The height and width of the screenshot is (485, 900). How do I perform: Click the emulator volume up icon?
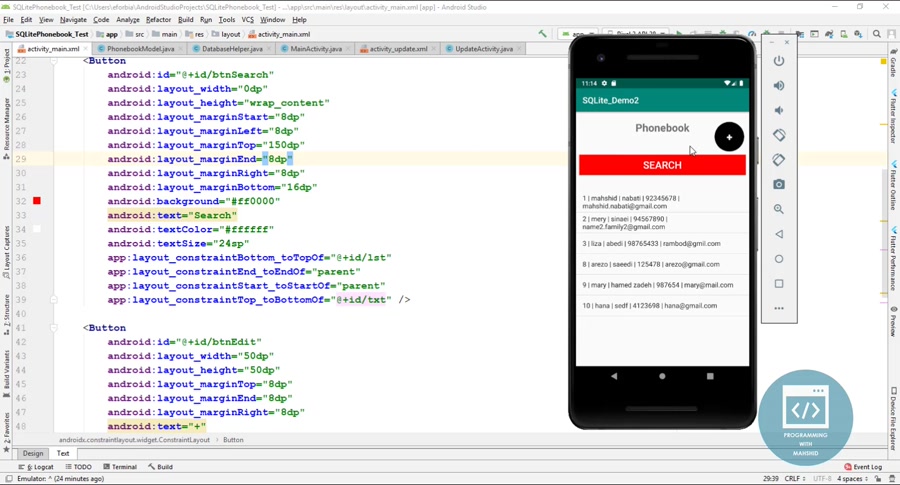[x=779, y=86]
